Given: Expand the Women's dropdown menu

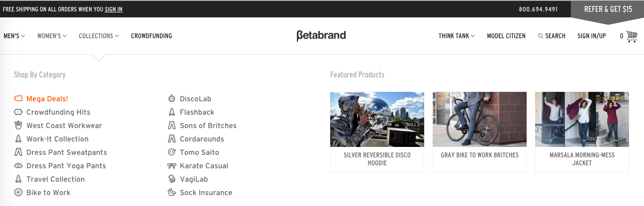Looking at the screenshot, I should pyautogui.click(x=52, y=36).
